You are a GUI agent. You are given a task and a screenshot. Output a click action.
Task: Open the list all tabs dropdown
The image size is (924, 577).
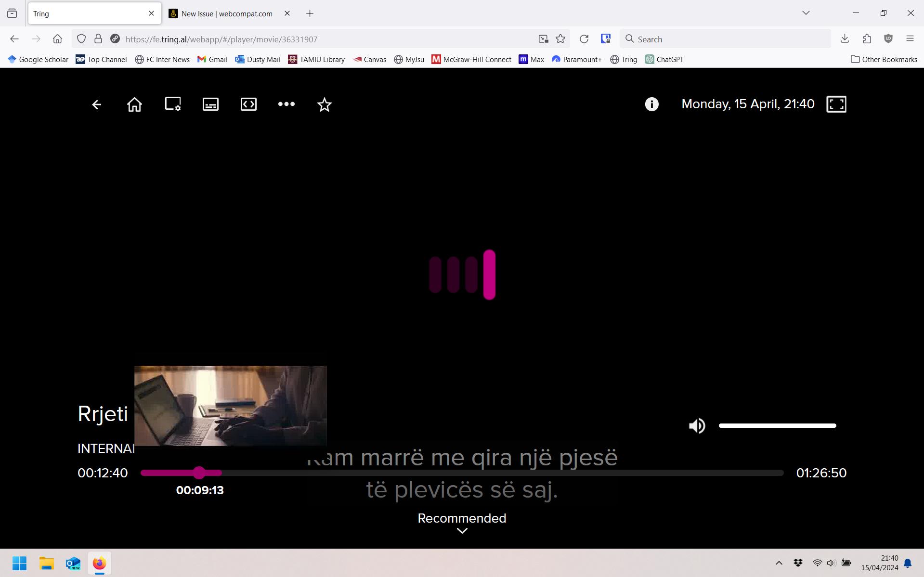pyautogui.click(x=806, y=13)
